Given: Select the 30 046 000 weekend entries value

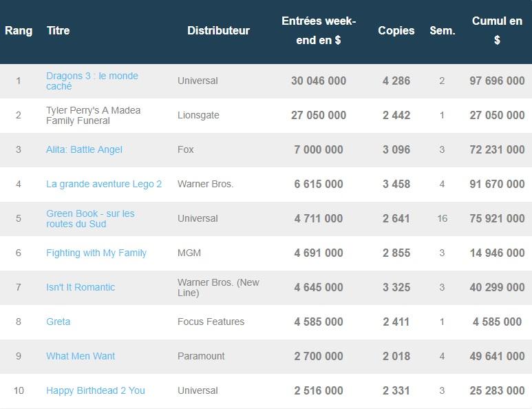Looking at the screenshot, I should click(x=318, y=81).
